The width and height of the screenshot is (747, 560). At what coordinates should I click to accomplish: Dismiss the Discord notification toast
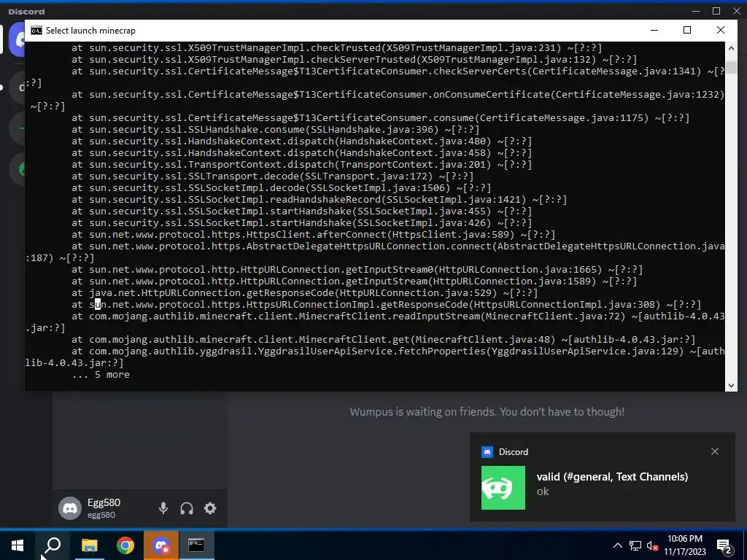(x=715, y=451)
